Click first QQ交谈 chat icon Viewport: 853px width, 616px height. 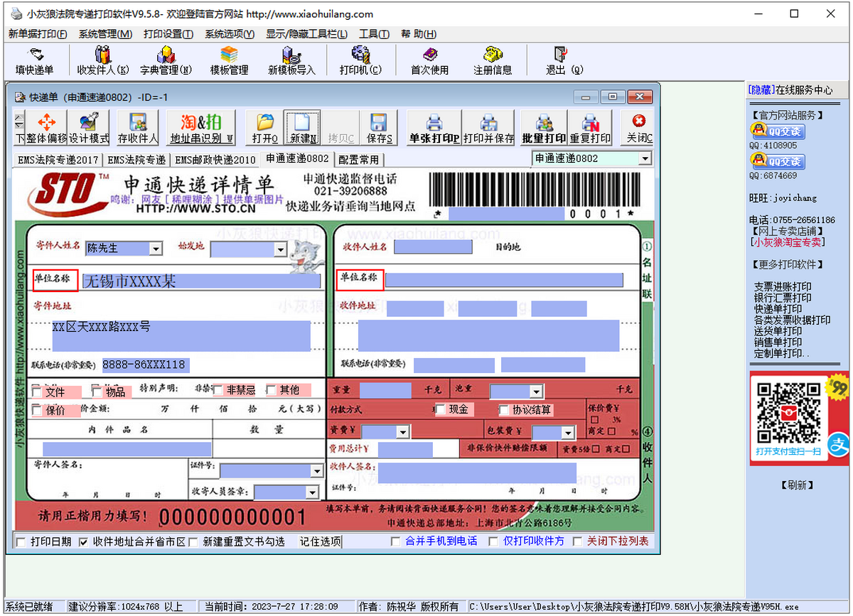[777, 131]
